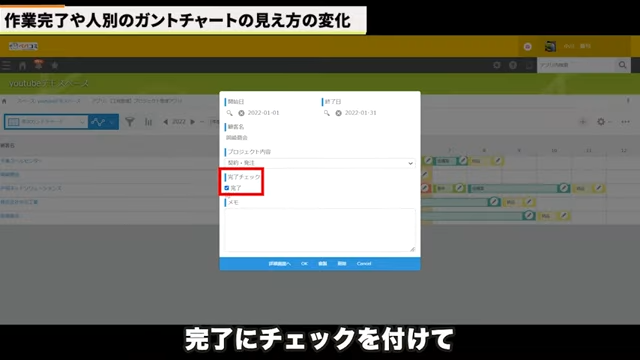The image size is (640, 360).
Task: Click edit pencil on long teal bar third row
Action: tap(564, 188)
